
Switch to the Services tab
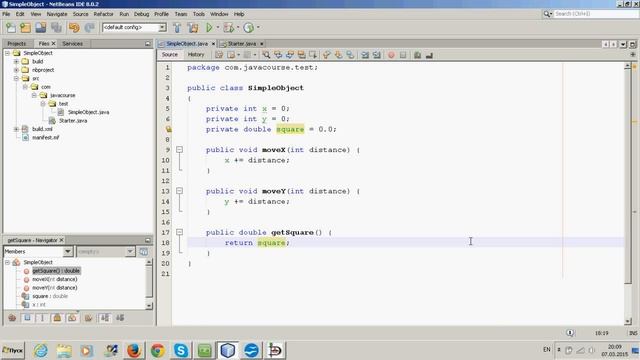[x=73, y=43]
